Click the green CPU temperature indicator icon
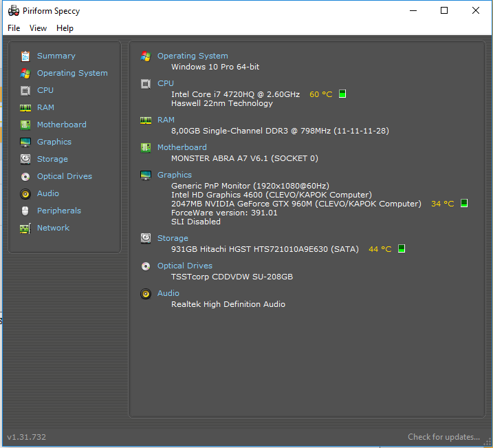 tap(342, 94)
